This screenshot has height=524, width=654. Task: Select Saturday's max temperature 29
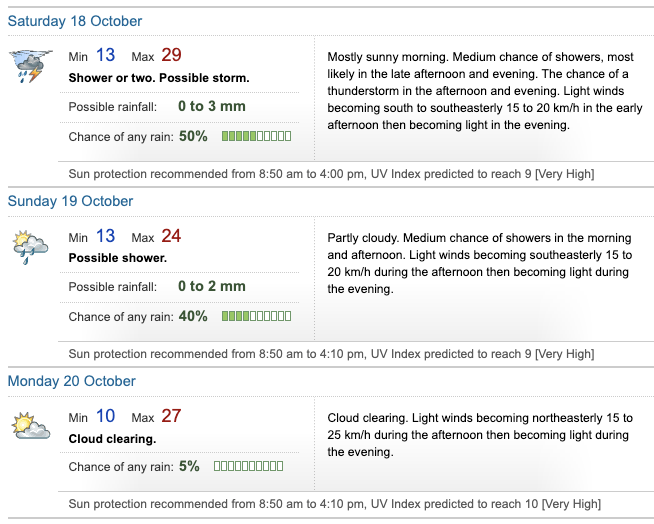(x=170, y=56)
